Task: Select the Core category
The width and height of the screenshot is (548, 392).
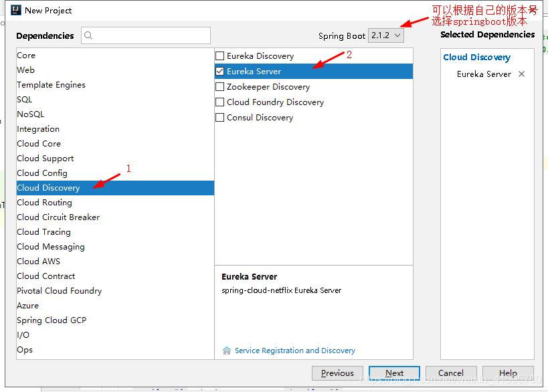Action: tap(115, 56)
